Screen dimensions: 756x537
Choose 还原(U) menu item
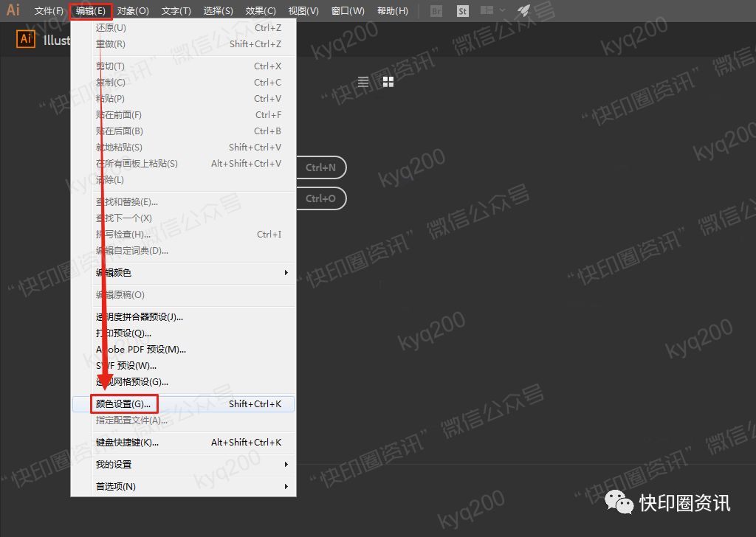coord(183,28)
